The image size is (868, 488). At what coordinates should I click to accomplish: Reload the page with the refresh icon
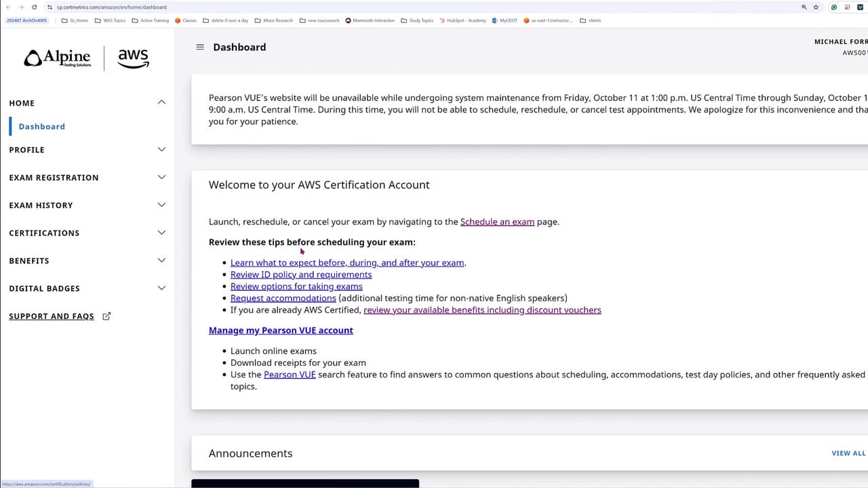(34, 7)
